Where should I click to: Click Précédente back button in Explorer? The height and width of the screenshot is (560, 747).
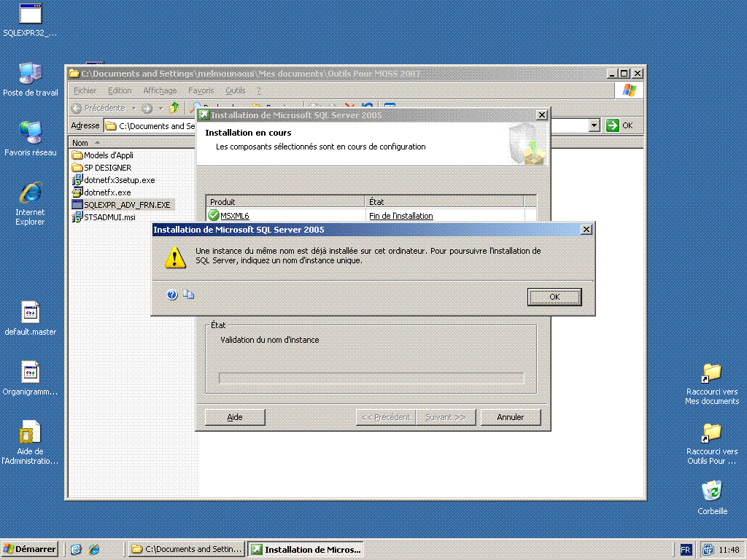pos(99,108)
